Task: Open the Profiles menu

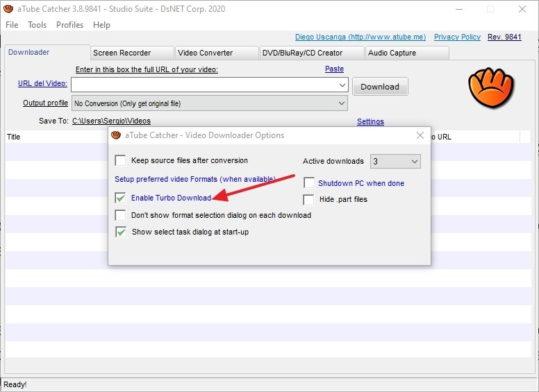Action: [69, 25]
